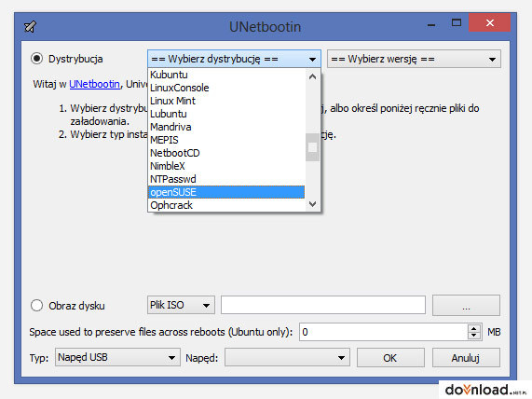
Task: Maximize the UNetbootin window
Action: click(457, 23)
